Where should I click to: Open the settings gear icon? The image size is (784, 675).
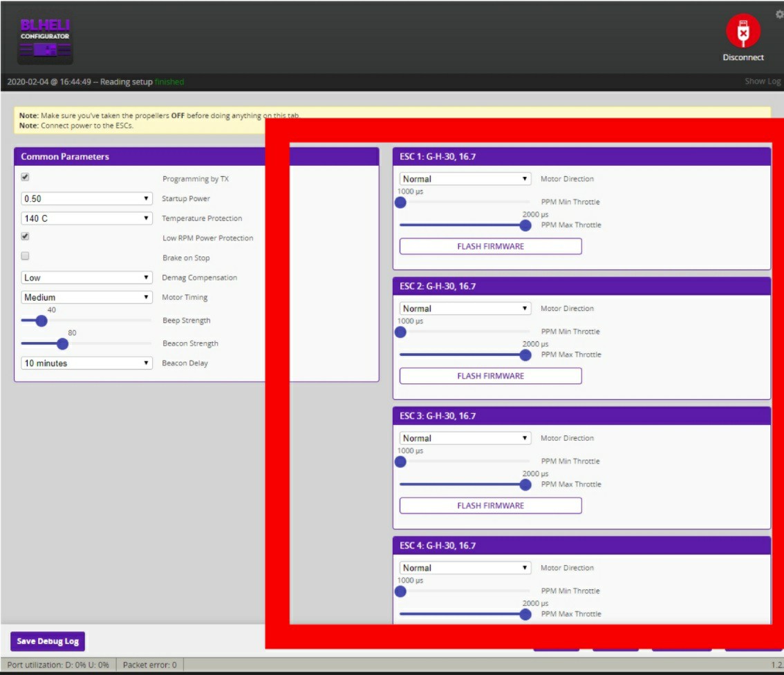pos(779,15)
